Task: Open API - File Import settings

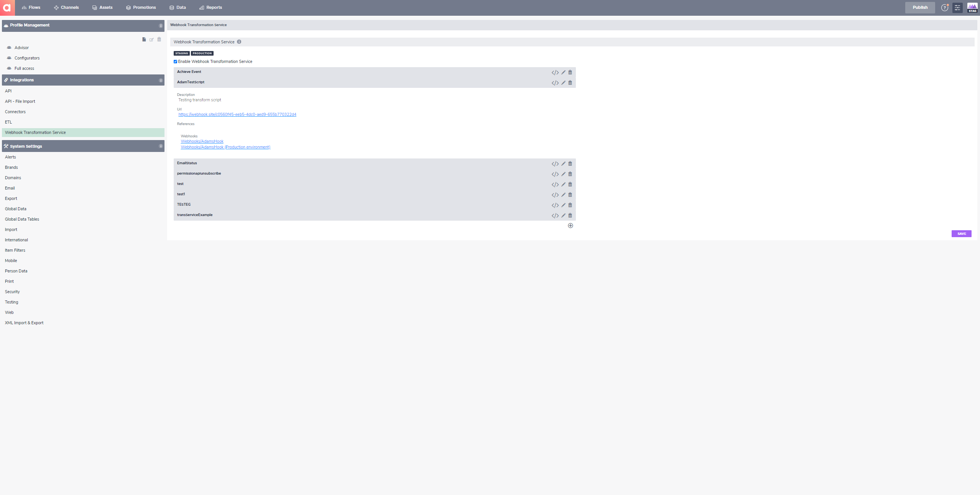Action: [x=20, y=102]
